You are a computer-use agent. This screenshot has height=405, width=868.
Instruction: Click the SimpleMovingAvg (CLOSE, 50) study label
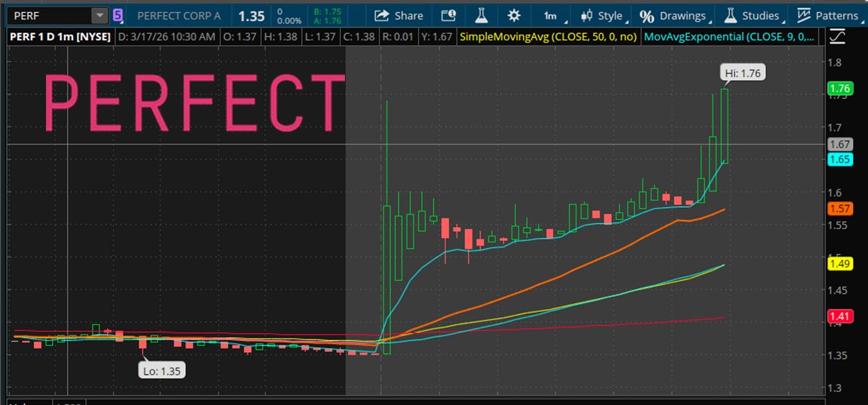click(548, 38)
